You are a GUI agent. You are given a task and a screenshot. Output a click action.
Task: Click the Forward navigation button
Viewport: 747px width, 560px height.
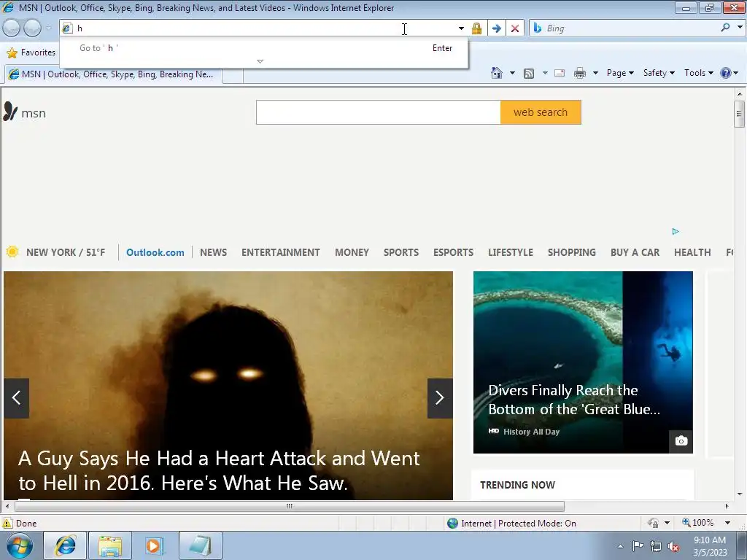[x=32, y=28]
